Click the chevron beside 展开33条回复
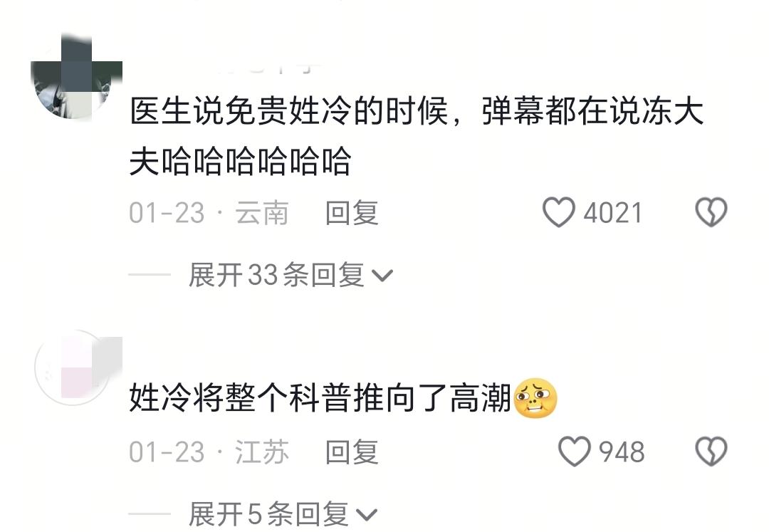This screenshot has width=769, height=532. point(382,276)
